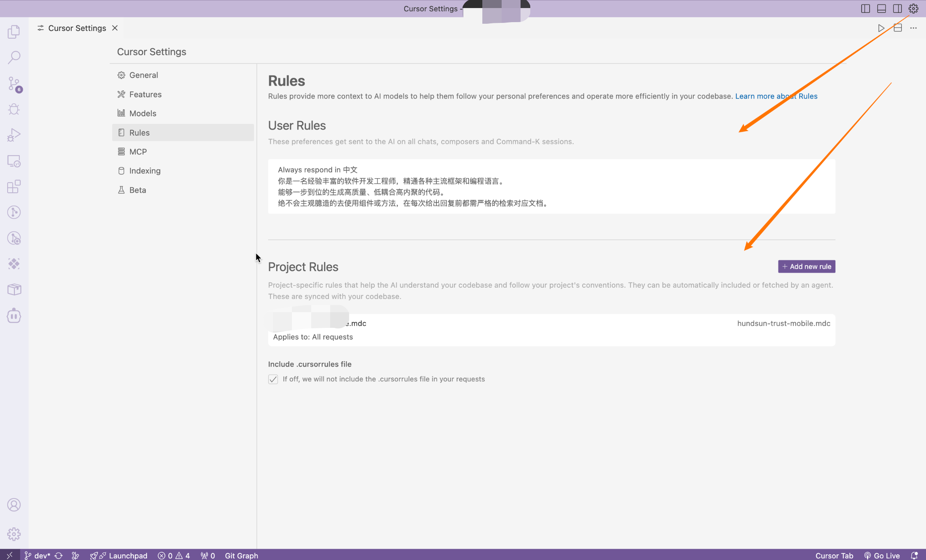Toggle the primary sidebar layout icon
926x560 pixels.
[865, 8]
